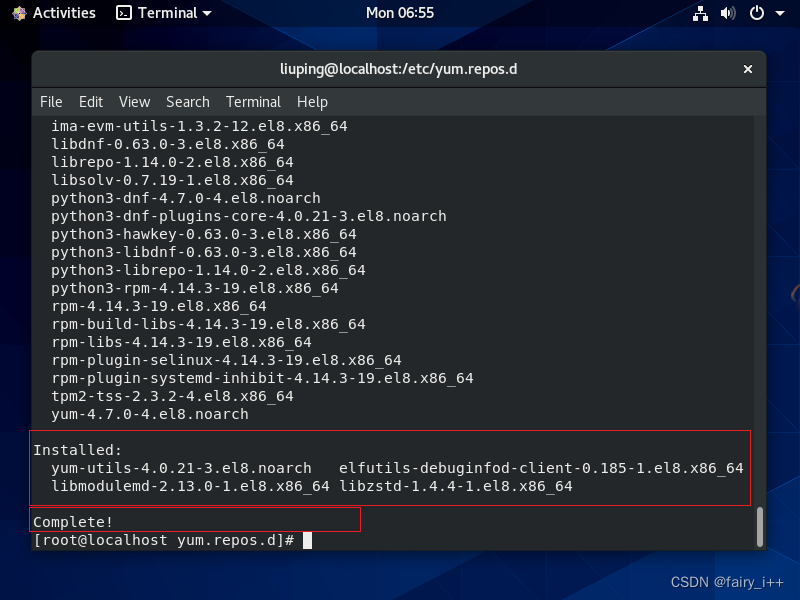800x600 pixels.
Task: Close the liuping@localhost terminal window
Action: tap(747, 69)
